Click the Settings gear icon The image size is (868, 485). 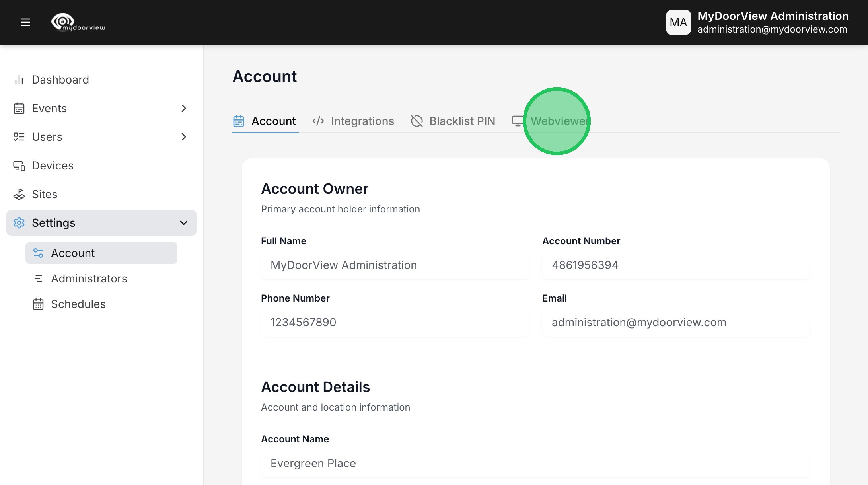coord(19,223)
